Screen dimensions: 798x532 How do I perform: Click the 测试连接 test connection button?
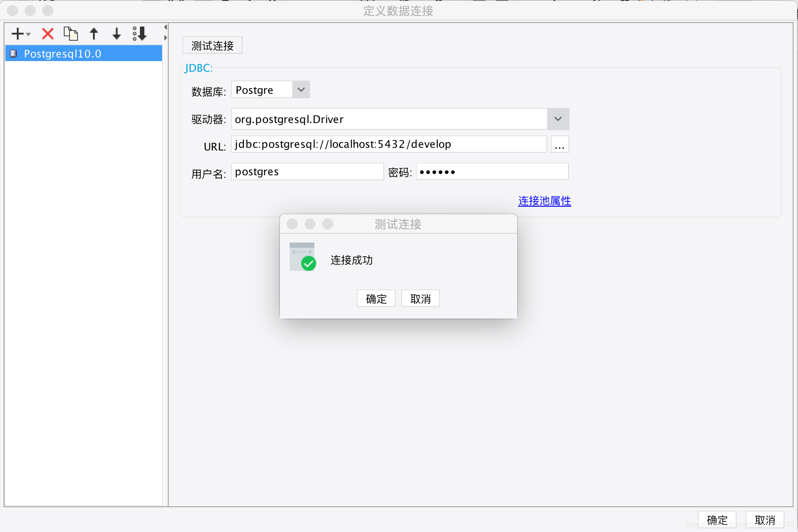point(212,46)
